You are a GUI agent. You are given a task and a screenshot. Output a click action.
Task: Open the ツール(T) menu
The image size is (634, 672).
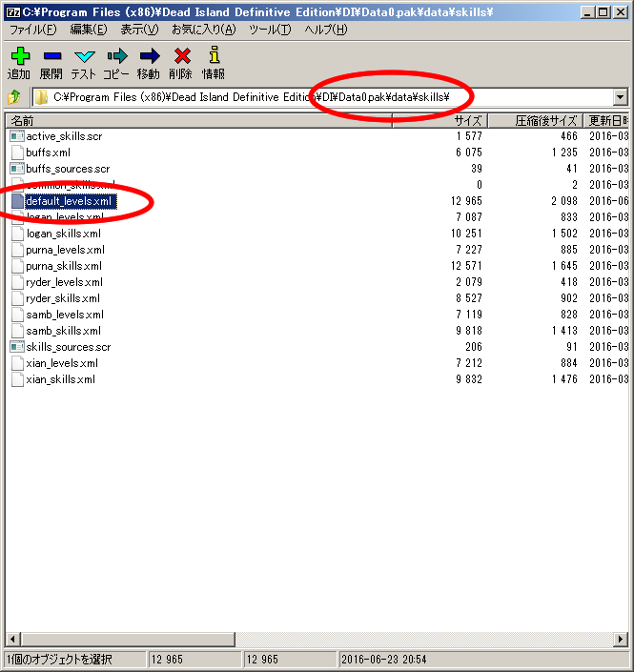point(270,30)
